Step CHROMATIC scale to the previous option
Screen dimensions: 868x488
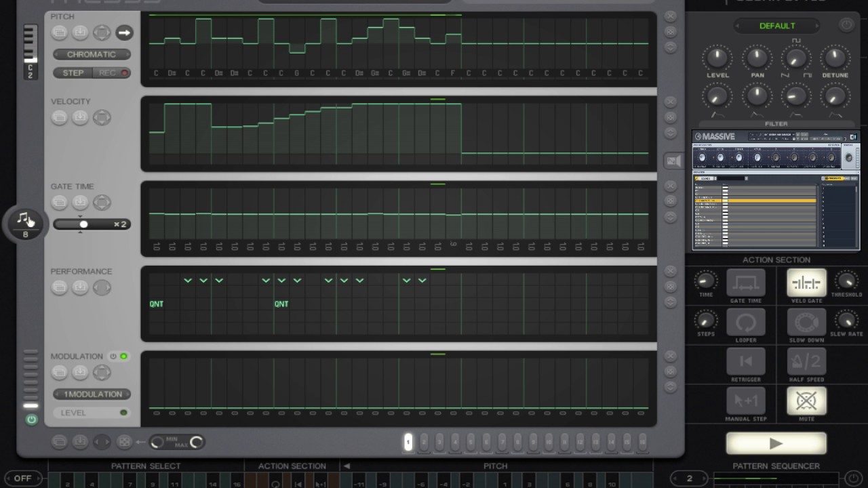point(57,54)
